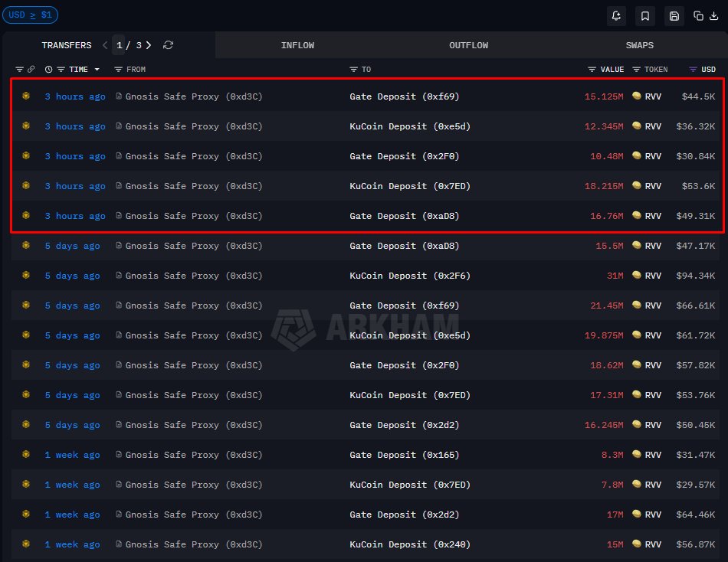Filter by VALUE column
The width and height of the screenshot is (728, 562).
point(592,69)
